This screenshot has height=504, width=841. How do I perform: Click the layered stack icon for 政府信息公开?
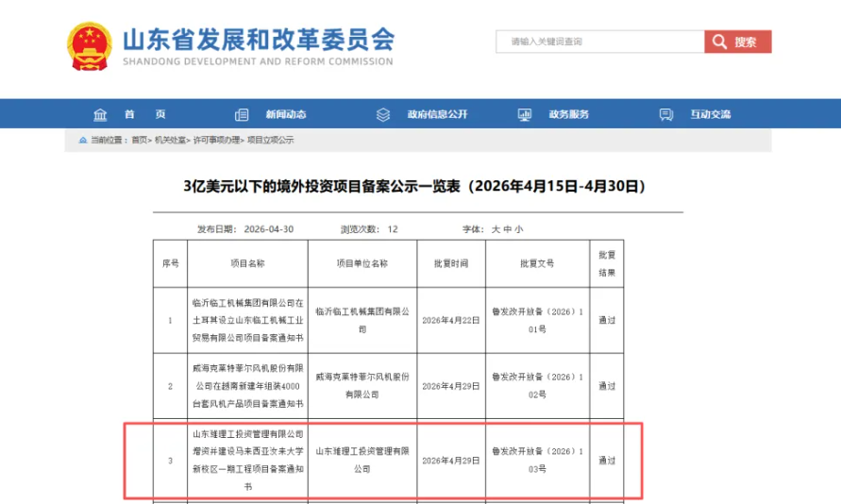coord(383,114)
